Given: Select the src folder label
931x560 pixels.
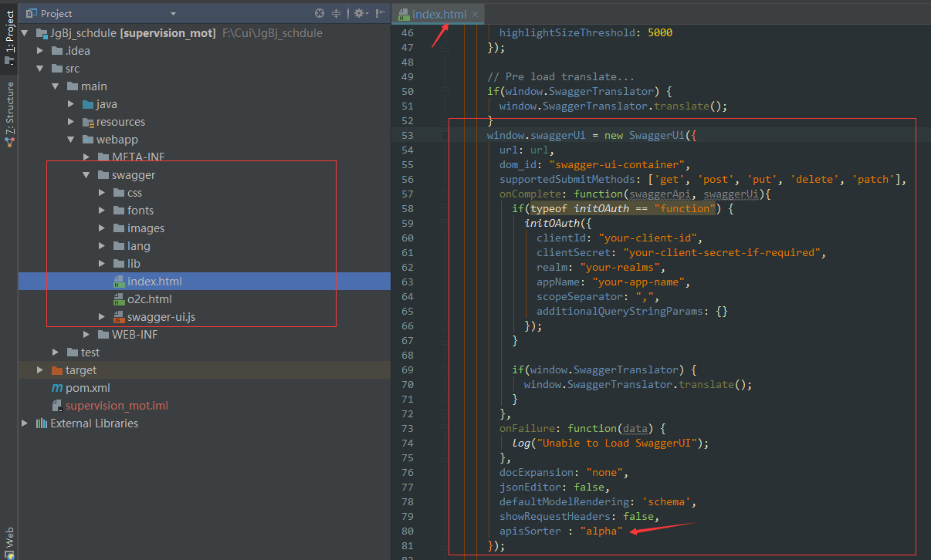Looking at the screenshot, I should point(73,69).
